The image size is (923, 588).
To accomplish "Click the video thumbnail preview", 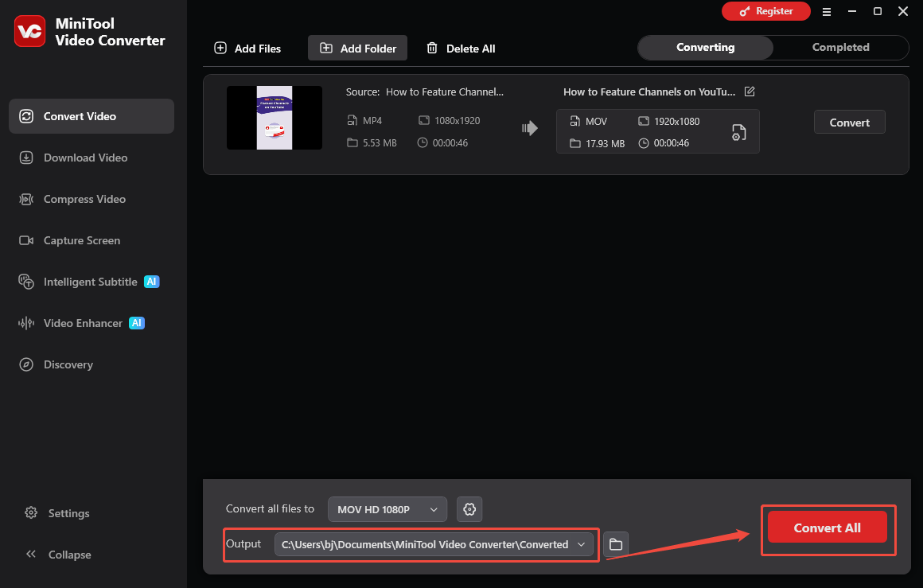I will [x=275, y=118].
